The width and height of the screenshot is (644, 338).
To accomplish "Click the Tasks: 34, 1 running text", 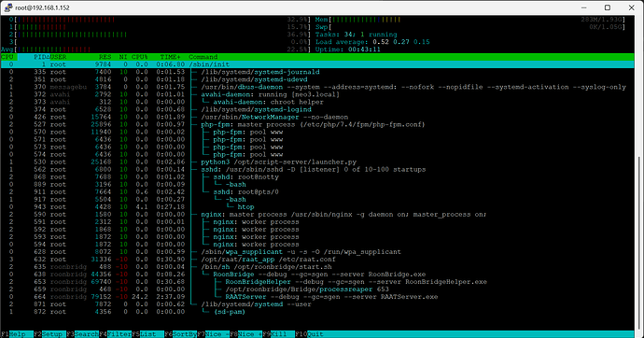I will click(357, 35).
